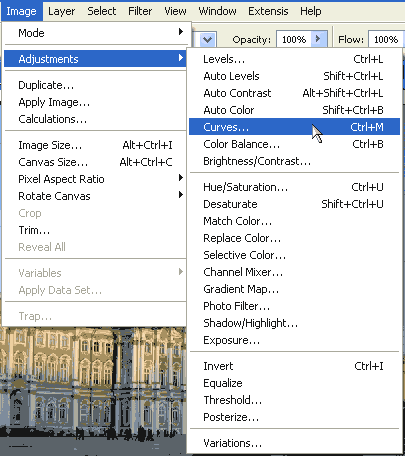Image resolution: width=405 pixels, height=456 pixels.
Task: Open Image Size... dialog
Action: (x=95, y=145)
